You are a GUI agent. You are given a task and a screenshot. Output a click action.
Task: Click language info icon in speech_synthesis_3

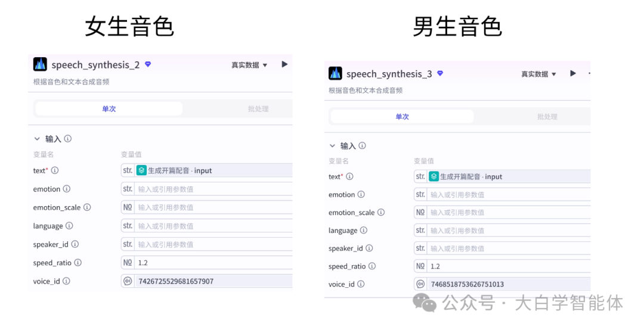pos(364,230)
